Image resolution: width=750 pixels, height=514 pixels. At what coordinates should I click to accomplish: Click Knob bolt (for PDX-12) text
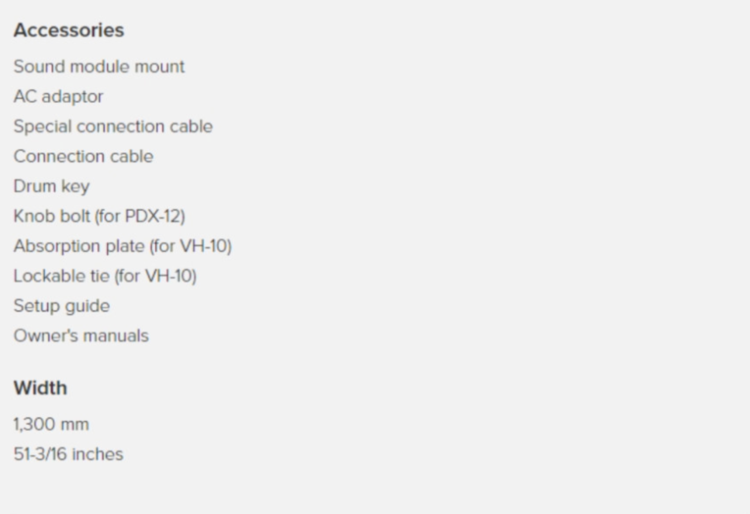99,216
